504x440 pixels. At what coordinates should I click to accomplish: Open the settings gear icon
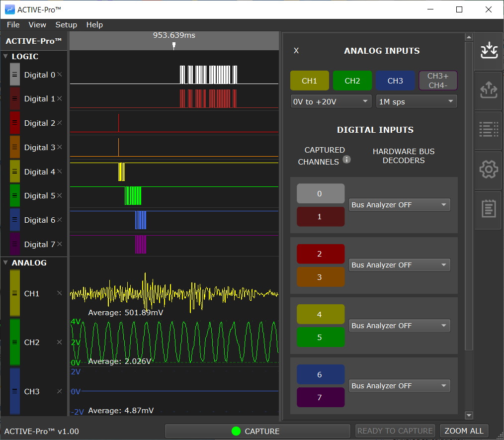click(x=488, y=169)
